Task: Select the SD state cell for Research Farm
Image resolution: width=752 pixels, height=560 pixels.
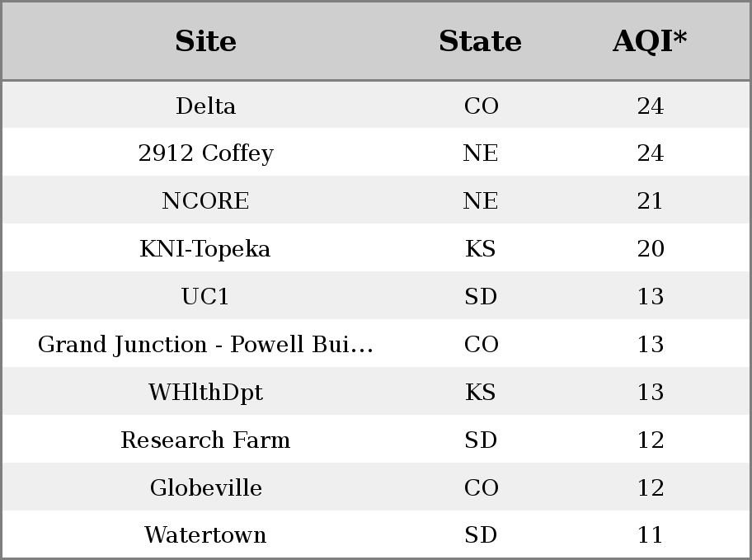Action: (481, 440)
